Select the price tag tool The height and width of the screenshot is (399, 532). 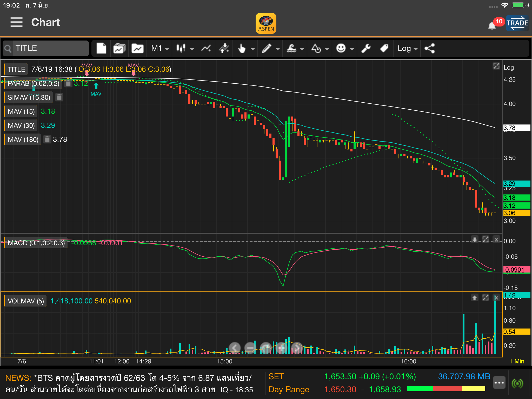(x=384, y=48)
